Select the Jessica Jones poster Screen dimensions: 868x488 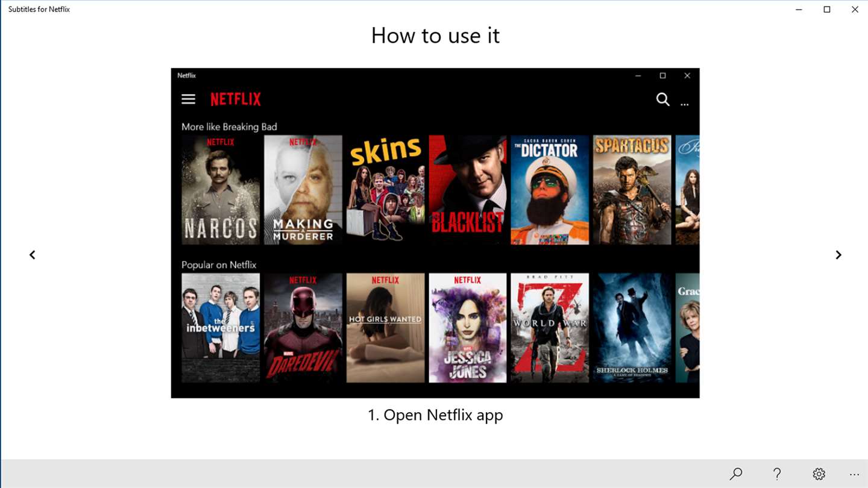(x=468, y=328)
